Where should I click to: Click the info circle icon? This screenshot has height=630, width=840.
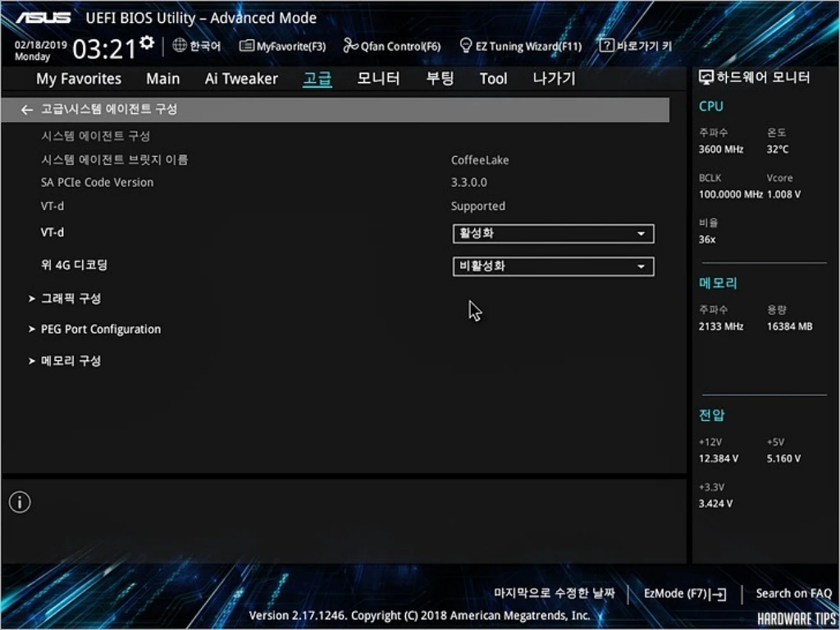(20, 502)
